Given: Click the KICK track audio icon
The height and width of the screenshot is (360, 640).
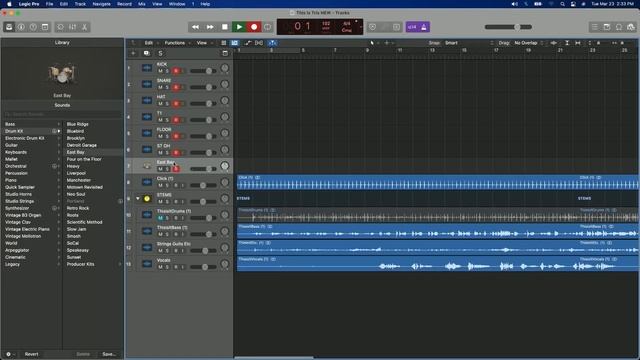Looking at the screenshot, I should pyautogui.click(x=147, y=68).
